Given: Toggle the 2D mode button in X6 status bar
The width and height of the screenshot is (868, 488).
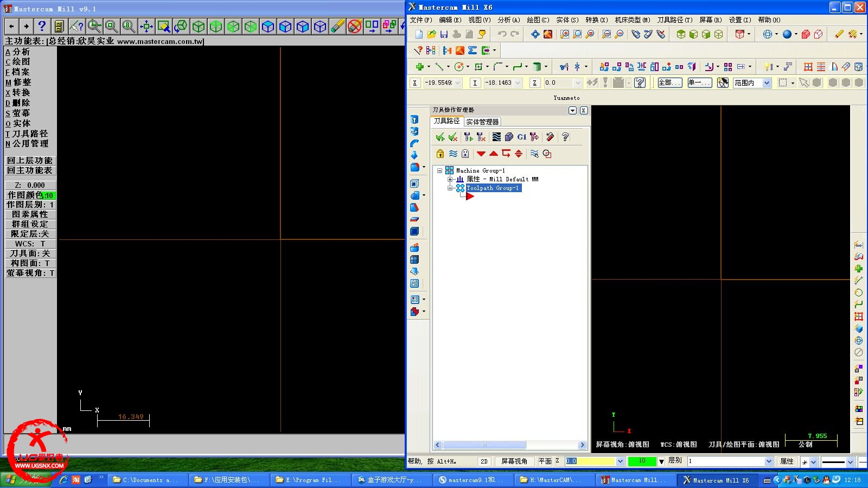Looking at the screenshot, I should coord(484,461).
